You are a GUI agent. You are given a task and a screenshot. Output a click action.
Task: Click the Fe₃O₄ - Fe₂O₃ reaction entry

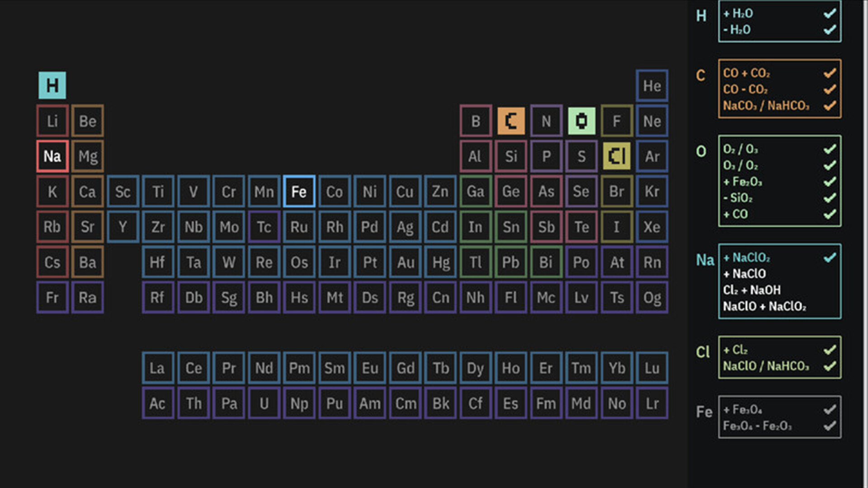coord(758,425)
